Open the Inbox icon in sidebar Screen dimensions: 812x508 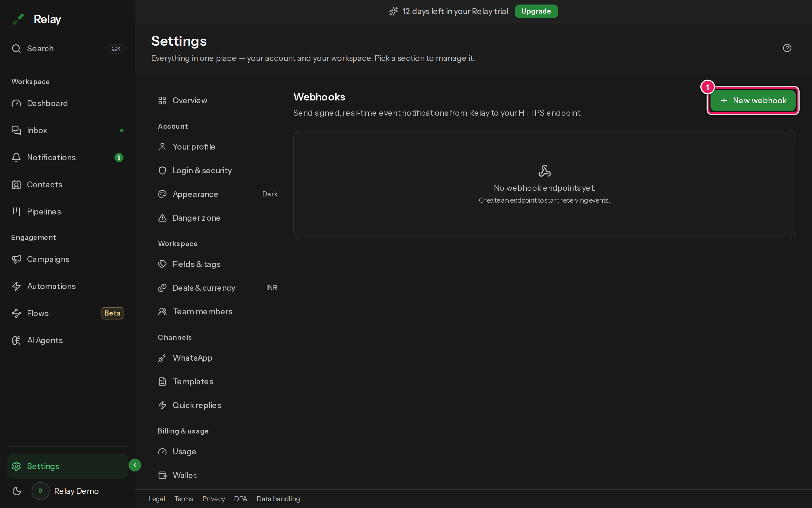(x=16, y=130)
